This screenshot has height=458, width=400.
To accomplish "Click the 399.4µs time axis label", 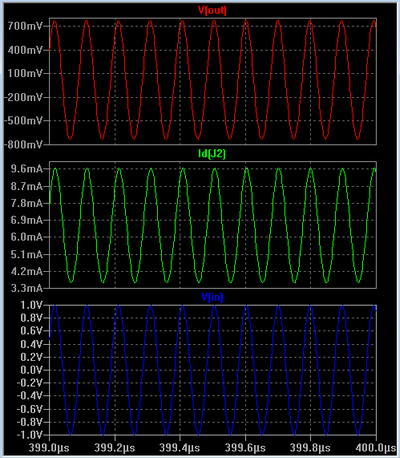I will [x=180, y=448].
